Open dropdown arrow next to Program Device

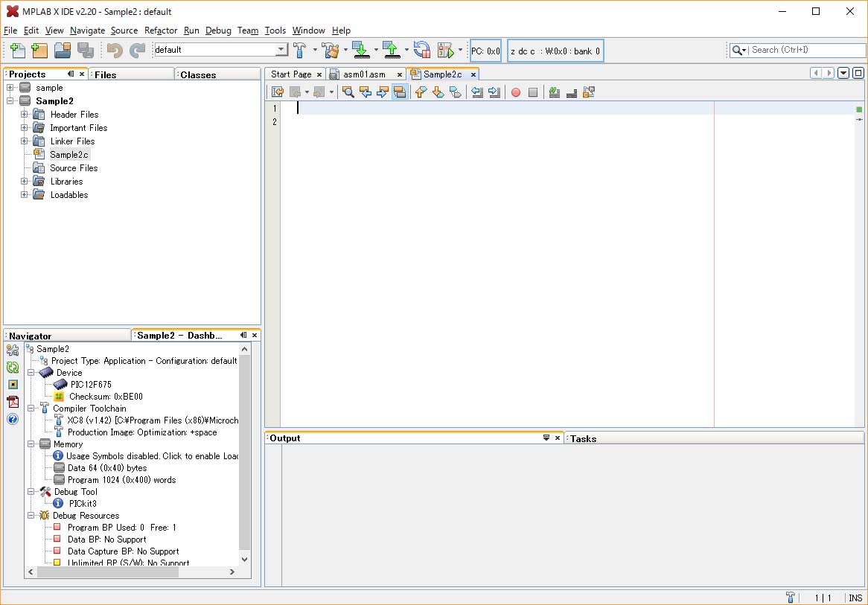click(x=376, y=50)
